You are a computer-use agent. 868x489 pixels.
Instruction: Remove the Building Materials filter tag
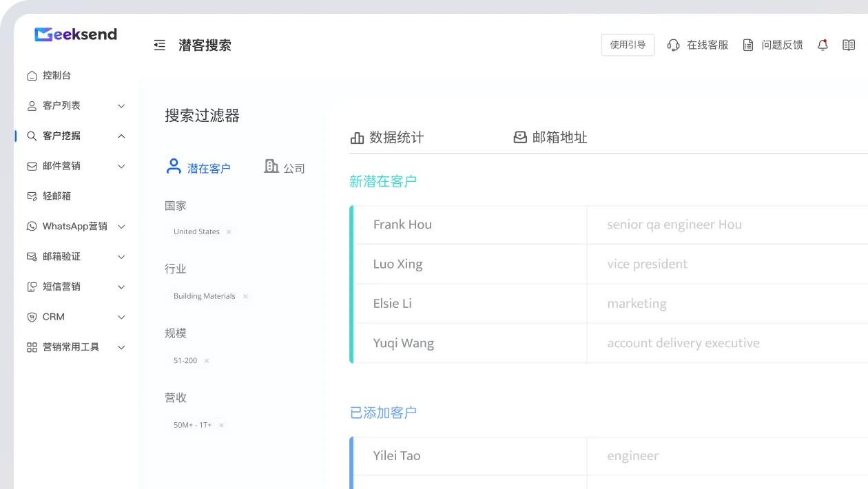(x=245, y=297)
